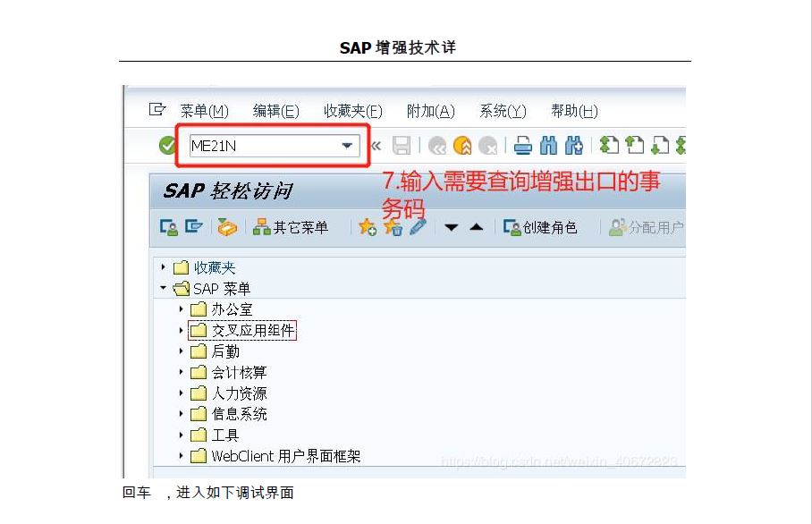812x524 pixels.
Task: Click the Next Page toolbar icon
Action: pos(660,146)
